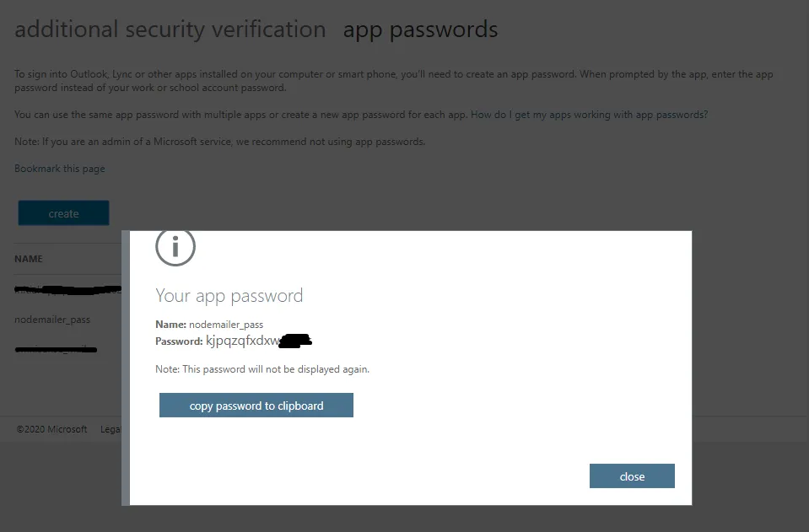This screenshot has height=532, width=809.
Task: Select the app passwords tab
Action: (420, 30)
